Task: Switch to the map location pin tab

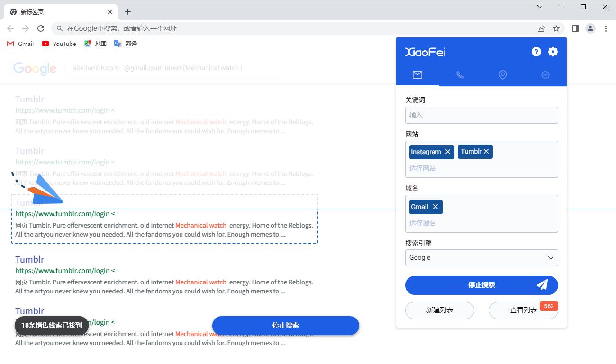Action: (x=503, y=75)
